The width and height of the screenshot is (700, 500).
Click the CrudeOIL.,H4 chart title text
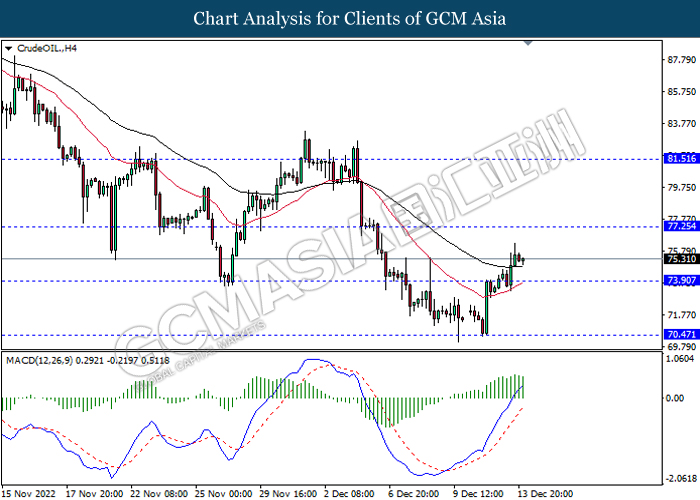point(47,48)
